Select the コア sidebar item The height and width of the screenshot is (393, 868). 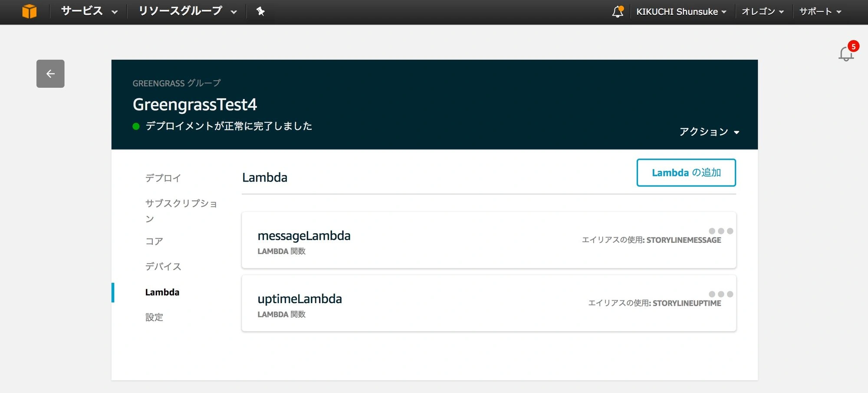[x=154, y=241]
